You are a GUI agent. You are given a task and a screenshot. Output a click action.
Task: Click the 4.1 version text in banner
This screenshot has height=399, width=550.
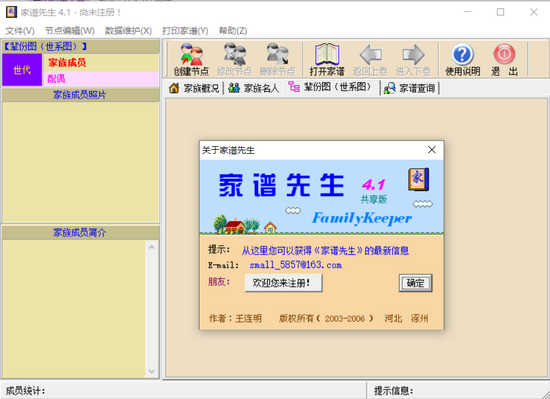pos(374,184)
